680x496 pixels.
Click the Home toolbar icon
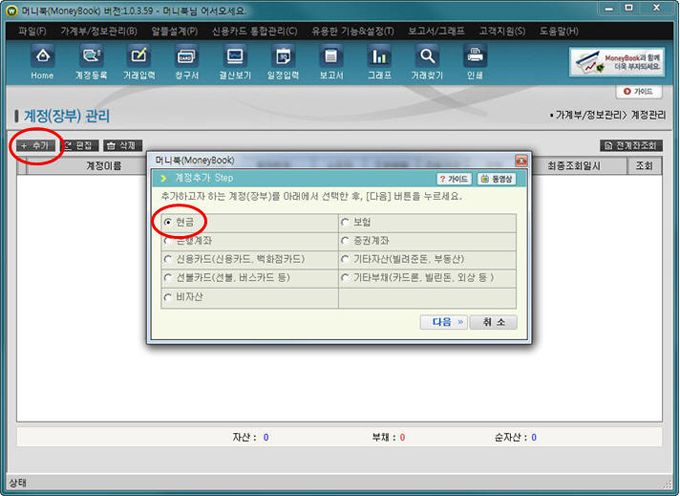[42, 62]
